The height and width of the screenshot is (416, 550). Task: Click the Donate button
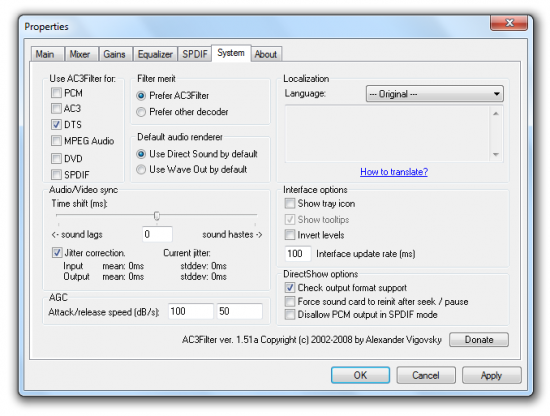click(x=479, y=340)
